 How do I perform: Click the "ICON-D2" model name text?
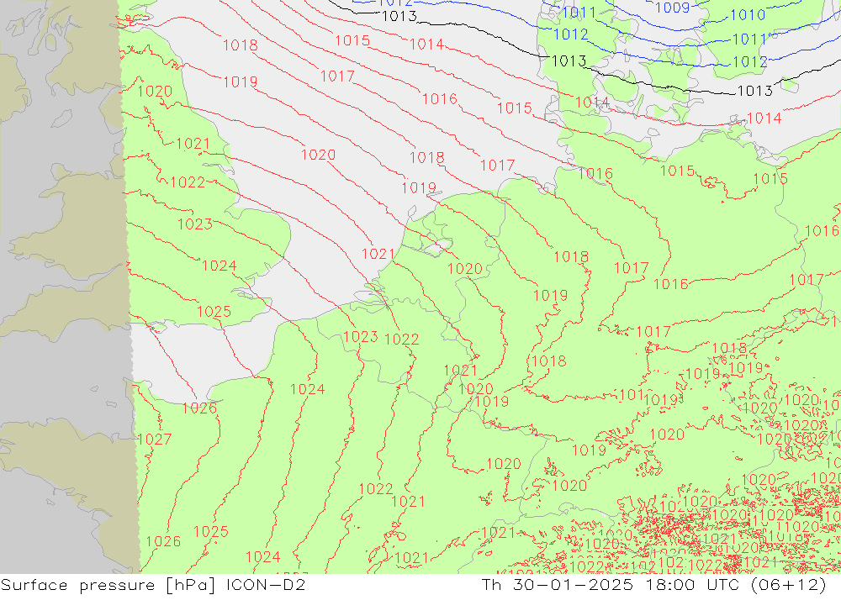(266, 584)
